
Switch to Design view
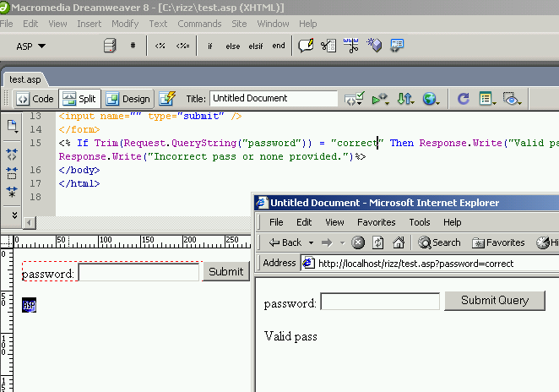[x=128, y=99]
